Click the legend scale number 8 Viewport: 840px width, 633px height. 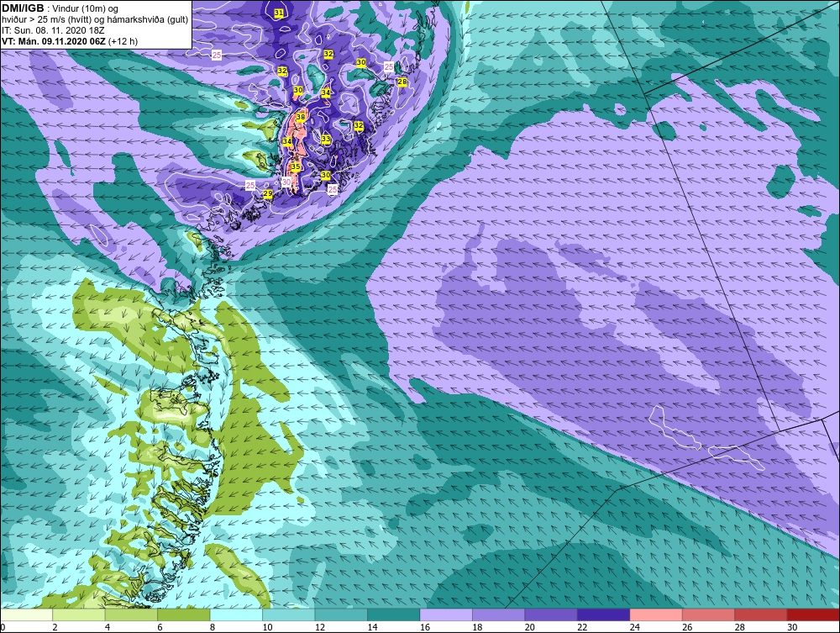[x=213, y=627]
